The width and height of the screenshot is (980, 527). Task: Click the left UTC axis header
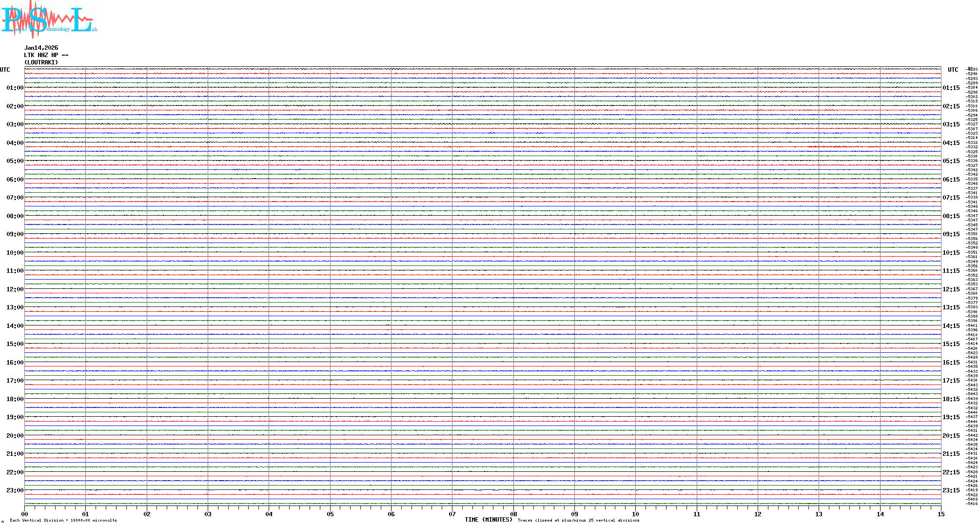click(5, 70)
